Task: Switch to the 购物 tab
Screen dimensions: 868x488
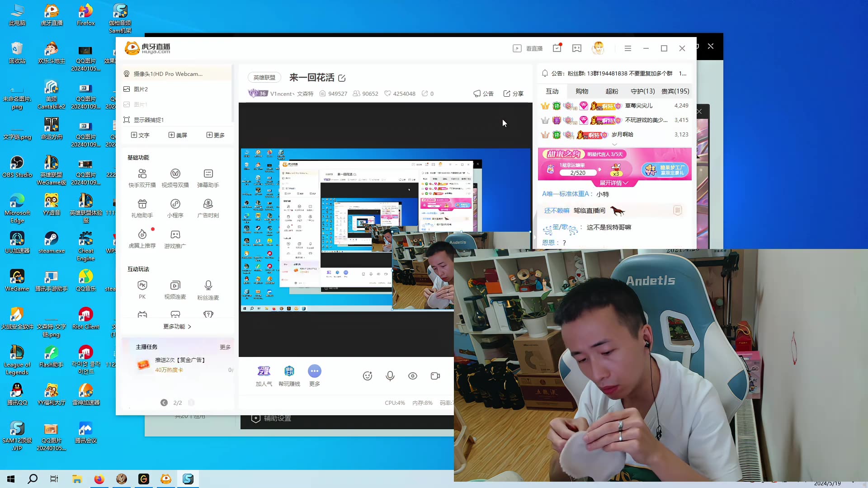Action: point(582,91)
